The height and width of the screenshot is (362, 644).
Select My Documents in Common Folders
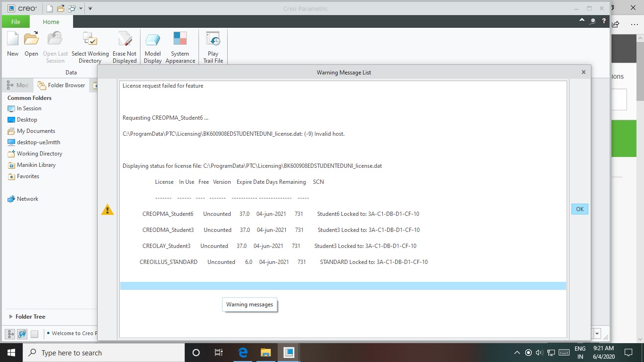tap(36, 131)
